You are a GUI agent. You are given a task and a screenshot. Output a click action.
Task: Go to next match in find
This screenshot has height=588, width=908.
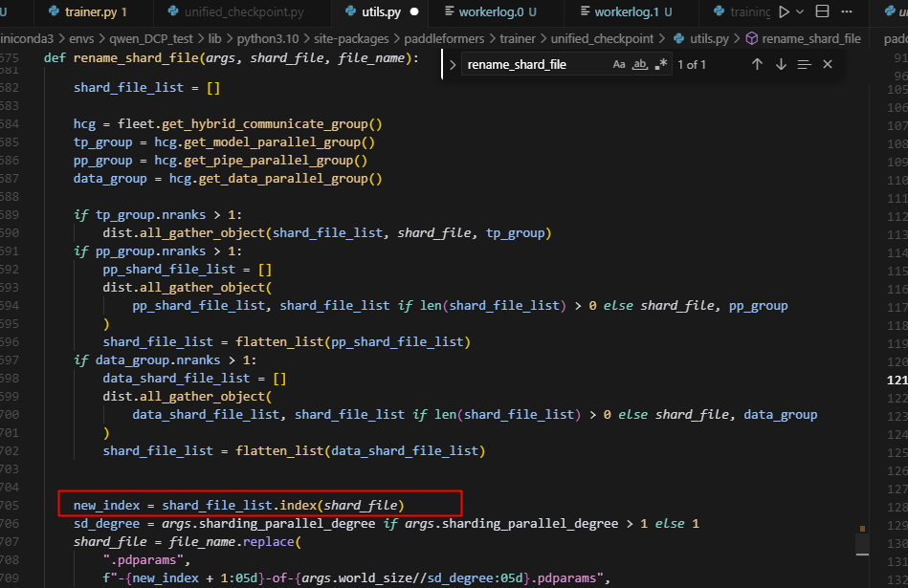pyautogui.click(x=781, y=64)
